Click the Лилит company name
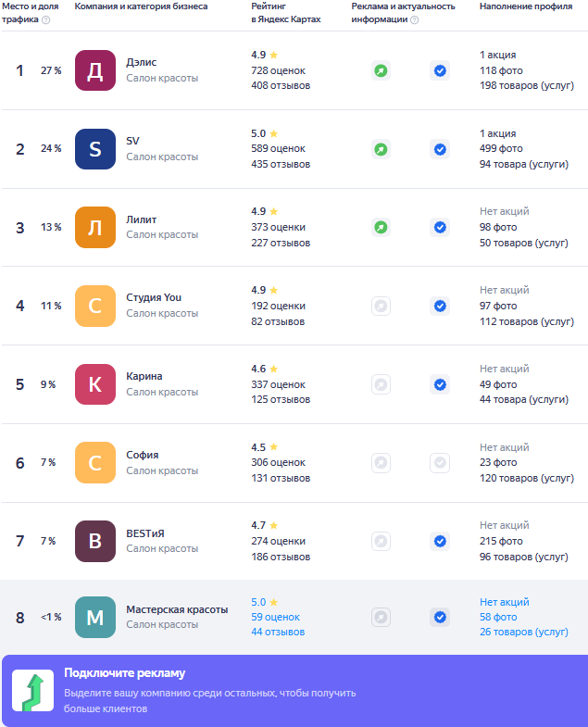The height and width of the screenshot is (727, 588). coord(141,219)
